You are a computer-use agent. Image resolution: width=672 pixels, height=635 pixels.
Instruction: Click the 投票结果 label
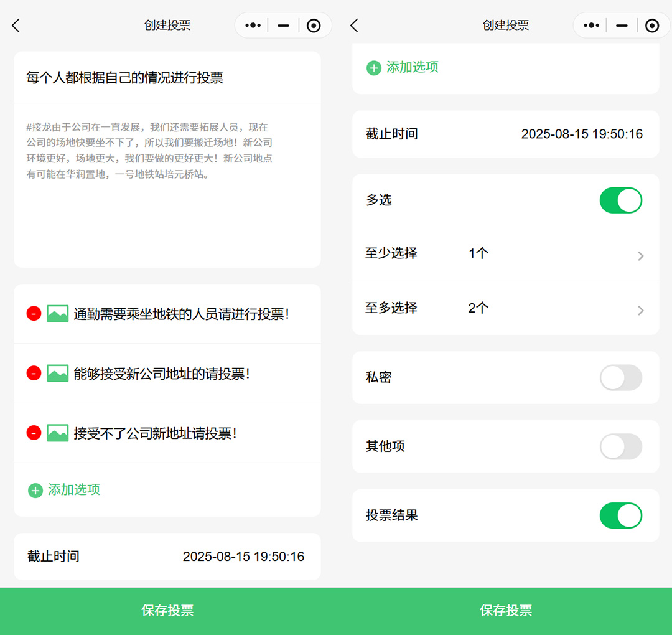[x=392, y=515]
